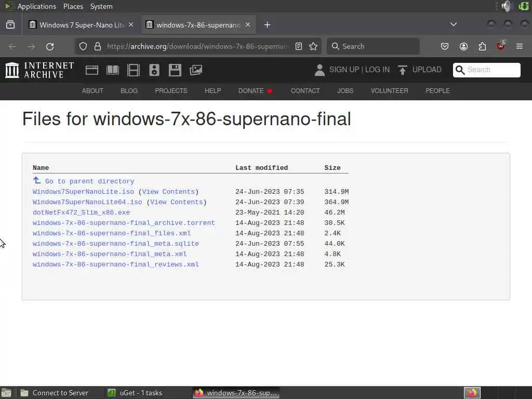This screenshot has width=532, height=399.
Task: Open the Web (Wayback) media icon
Action: point(92,70)
